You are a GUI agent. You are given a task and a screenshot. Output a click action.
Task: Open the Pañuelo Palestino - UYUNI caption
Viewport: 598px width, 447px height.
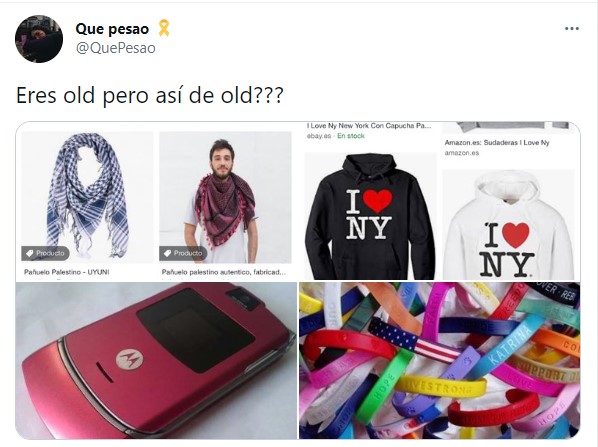pos(67,272)
